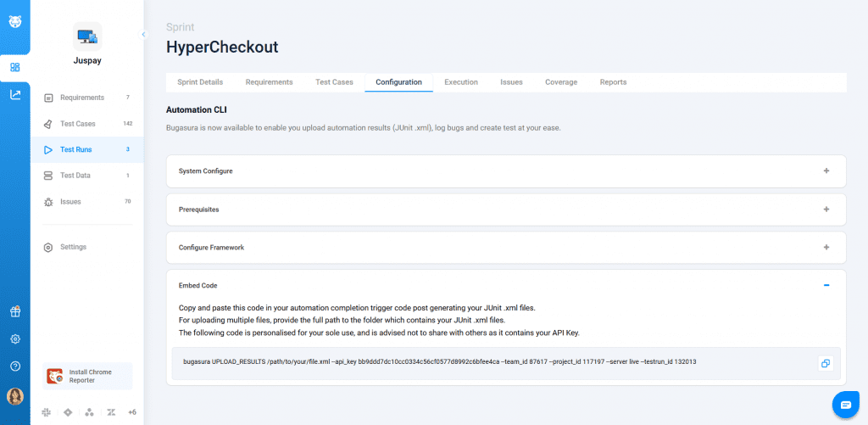Click the Test Data stack icon
Screen dimensions: 868x425
coord(48,176)
